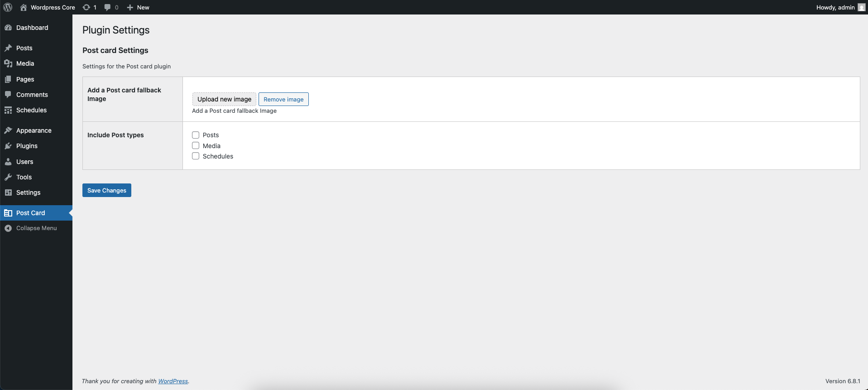Click the home icon beside Wordpress Core
Image resolution: width=868 pixels, height=390 pixels.
coord(24,7)
